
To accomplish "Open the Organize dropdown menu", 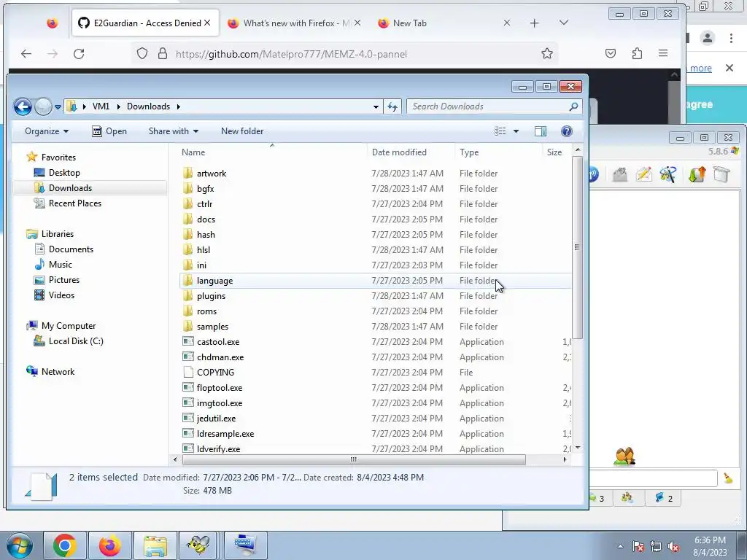I will (x=47, y=131).
